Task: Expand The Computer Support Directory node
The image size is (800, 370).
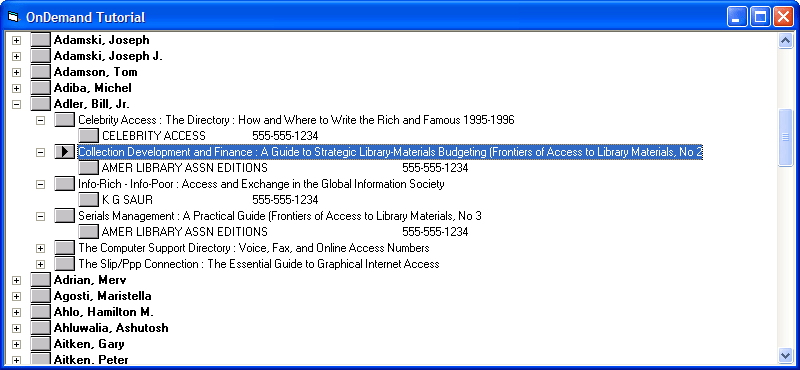Action: pos(40,249)
